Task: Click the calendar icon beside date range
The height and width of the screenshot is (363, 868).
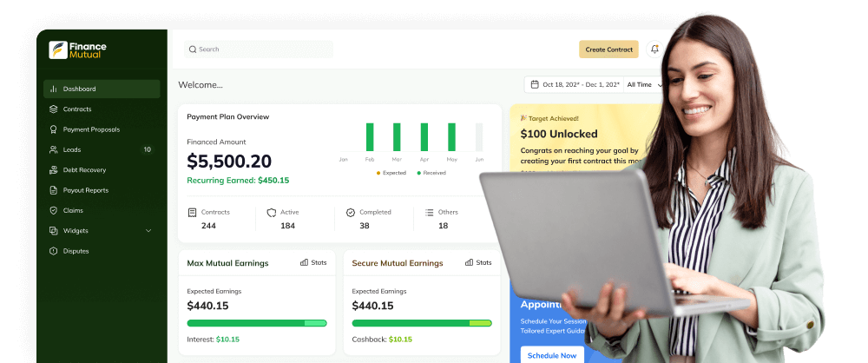Action: [535, 84]
